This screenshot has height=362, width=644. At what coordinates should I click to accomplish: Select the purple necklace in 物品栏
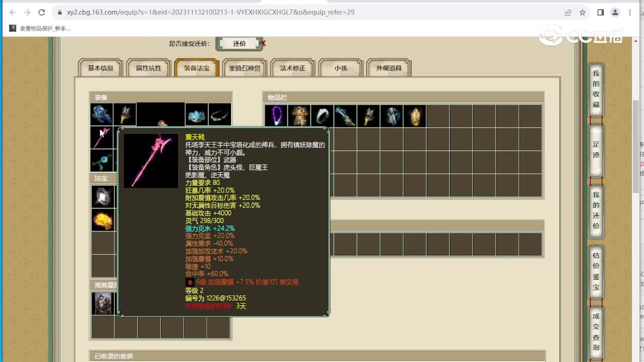tap(276, 116)
